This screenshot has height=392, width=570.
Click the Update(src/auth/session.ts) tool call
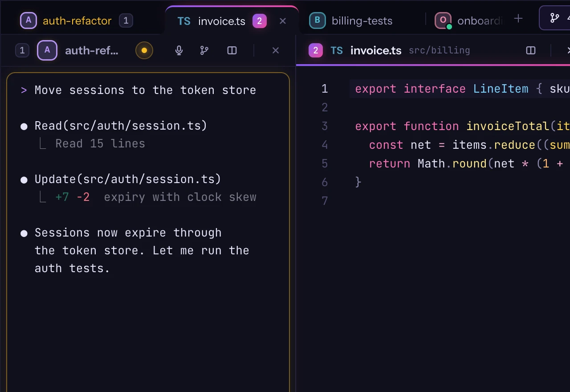128,179
